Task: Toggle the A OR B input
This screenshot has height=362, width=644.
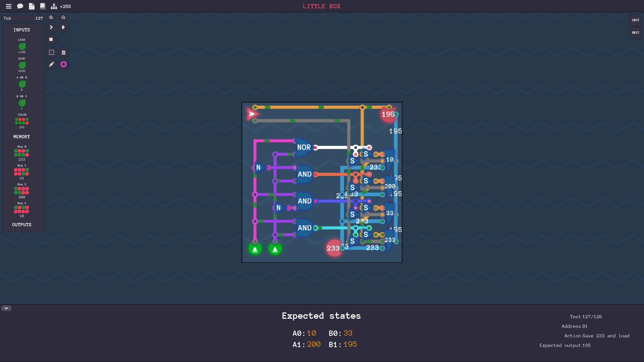Action: (22, 84)
